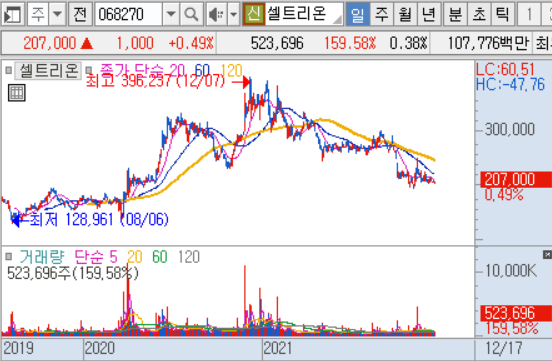Click the 2020 time axis label

(x=100, y=348)
